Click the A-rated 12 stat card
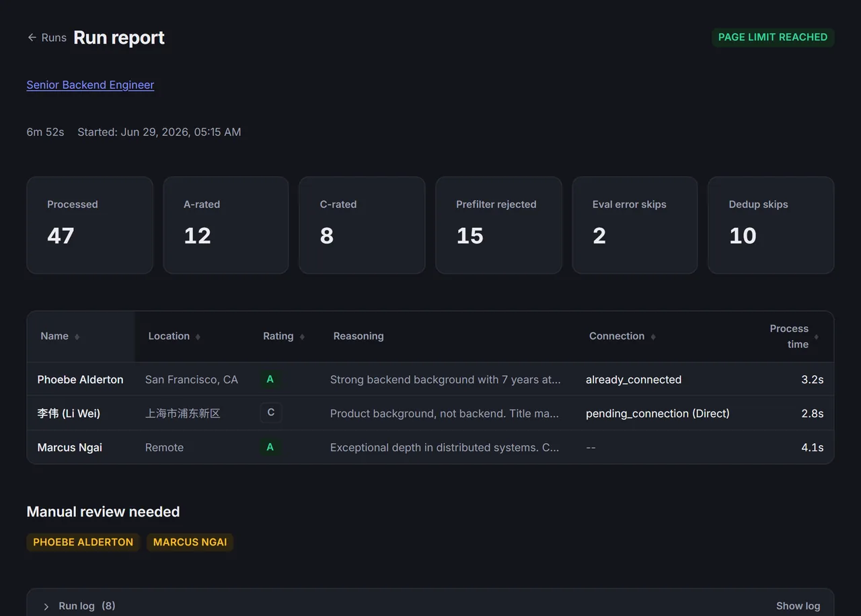Viewport: 861px width, 616px height. click(226, 225)
